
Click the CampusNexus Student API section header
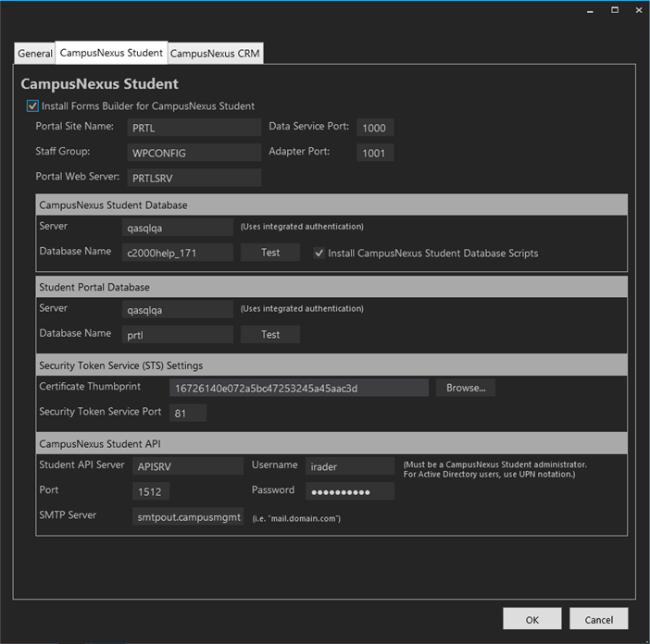coord(331,443)
